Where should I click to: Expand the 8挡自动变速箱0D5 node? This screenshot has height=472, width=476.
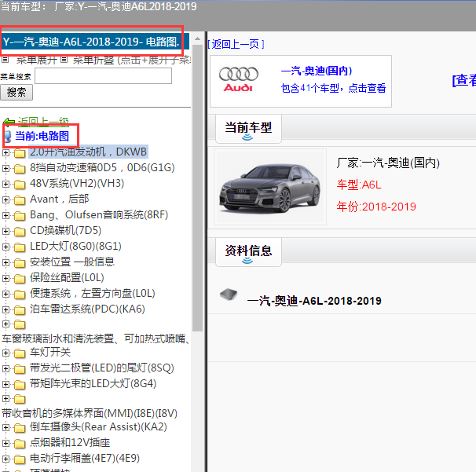tap(5, 168)
